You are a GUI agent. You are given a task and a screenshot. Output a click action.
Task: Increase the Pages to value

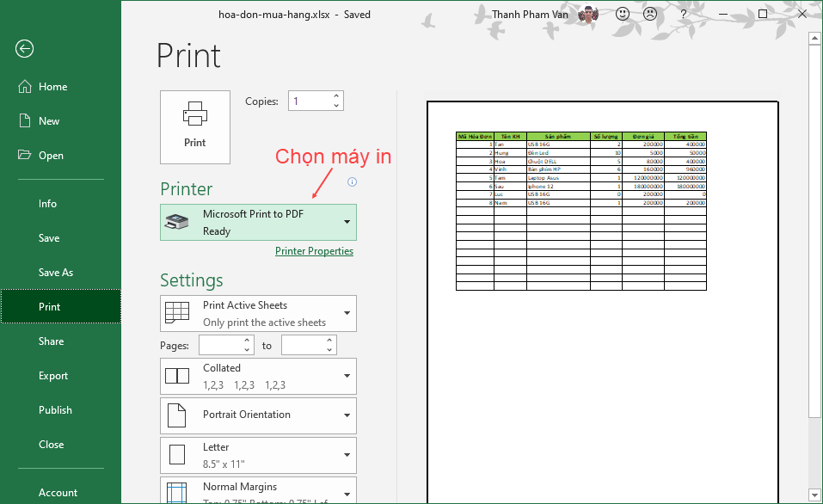329,341
